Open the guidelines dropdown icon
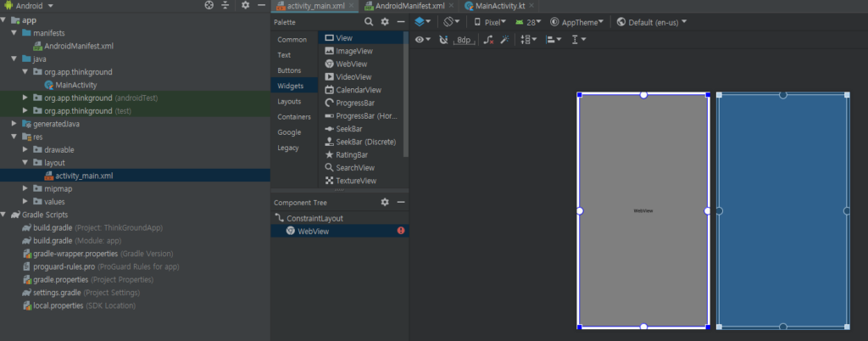Screen dimensions: 868x341 (x=578, y=39)
